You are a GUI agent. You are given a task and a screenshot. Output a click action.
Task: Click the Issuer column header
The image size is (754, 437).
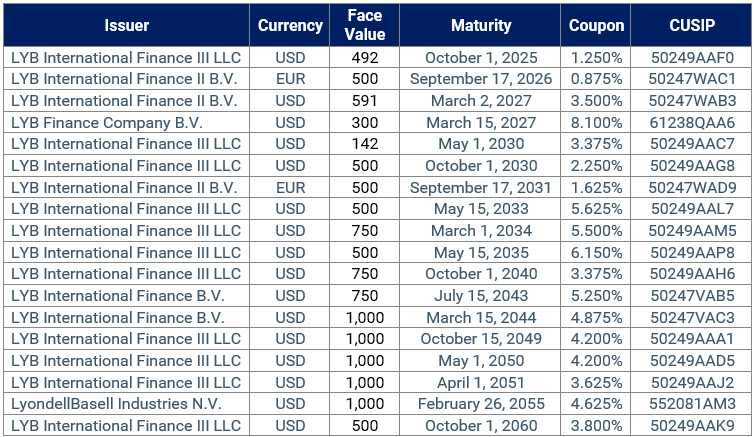pos(126,26)
